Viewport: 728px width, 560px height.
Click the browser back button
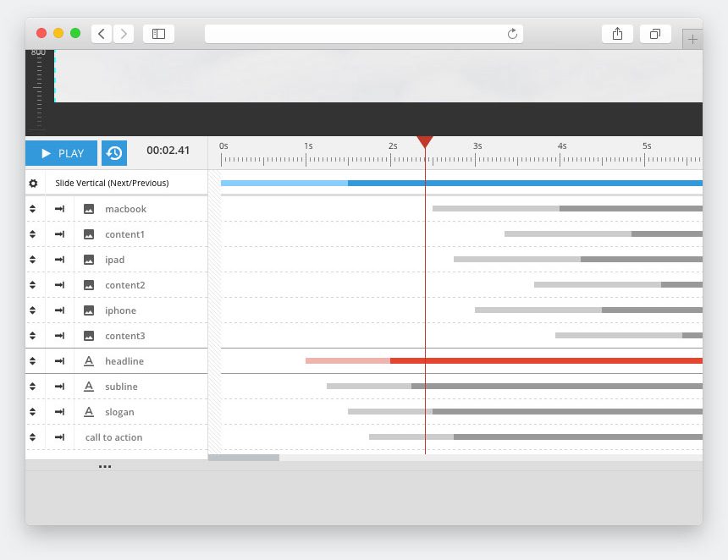point(102,34)
